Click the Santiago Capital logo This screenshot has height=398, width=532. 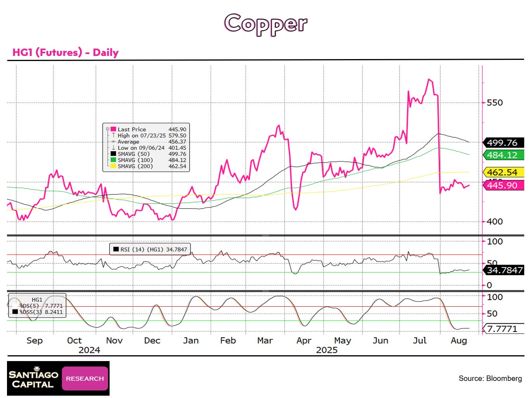(x=33, y=378)
